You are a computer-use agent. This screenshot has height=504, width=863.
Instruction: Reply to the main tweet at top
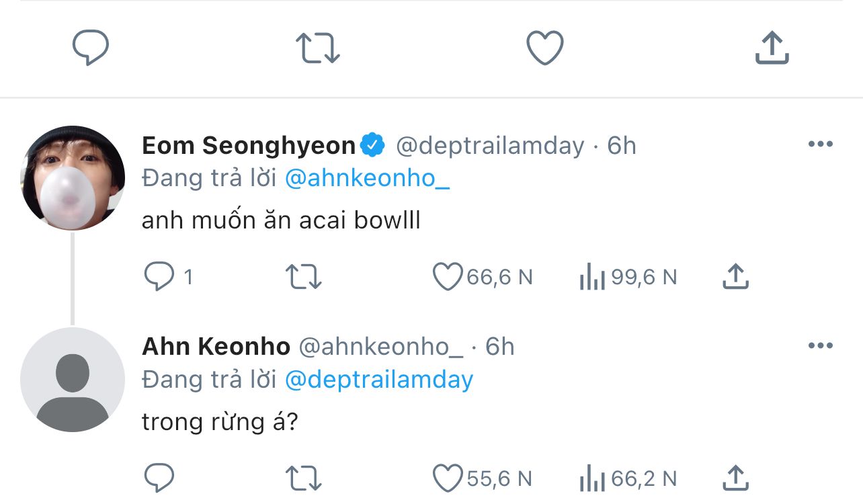pyautogui.click(x=91, y=48)
